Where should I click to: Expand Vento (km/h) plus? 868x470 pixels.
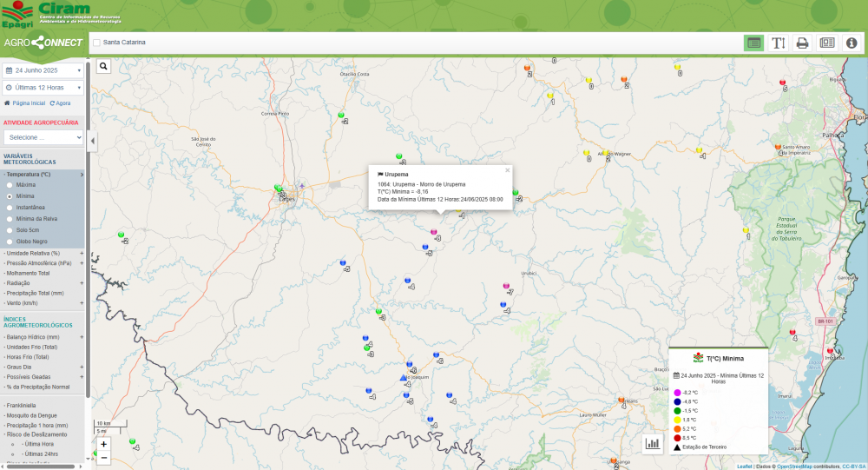pos(82,303)
